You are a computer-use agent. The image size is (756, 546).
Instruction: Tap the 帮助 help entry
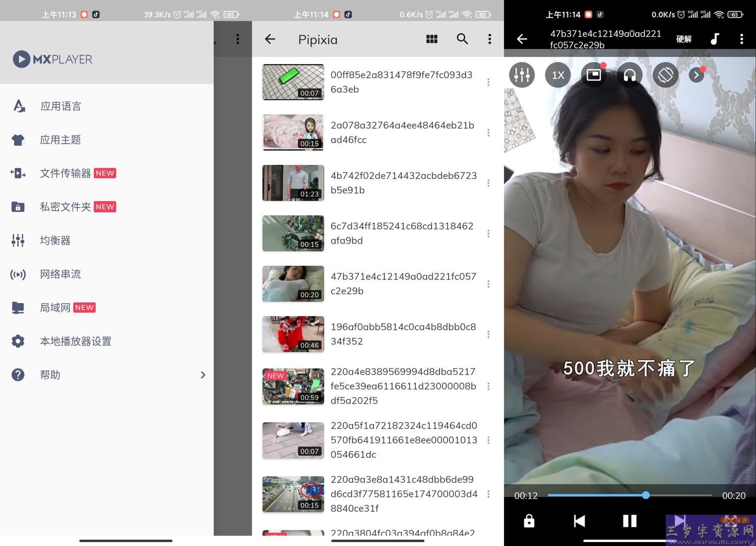click(107, 375)
